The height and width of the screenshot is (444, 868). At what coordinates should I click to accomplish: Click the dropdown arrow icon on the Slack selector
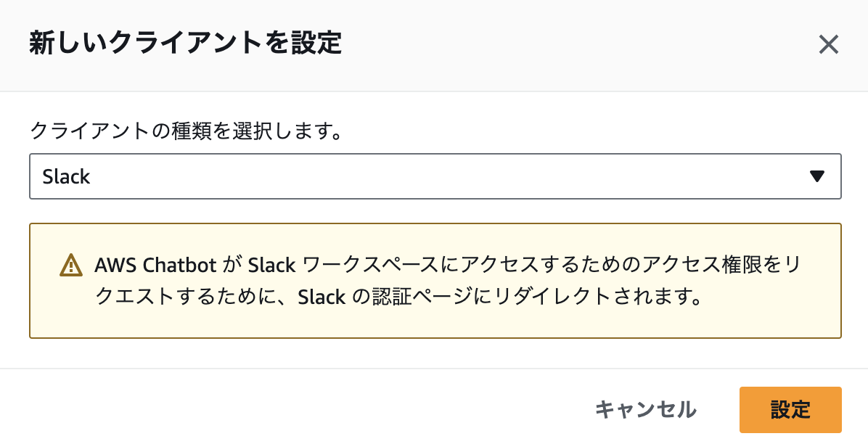point(816,176)
